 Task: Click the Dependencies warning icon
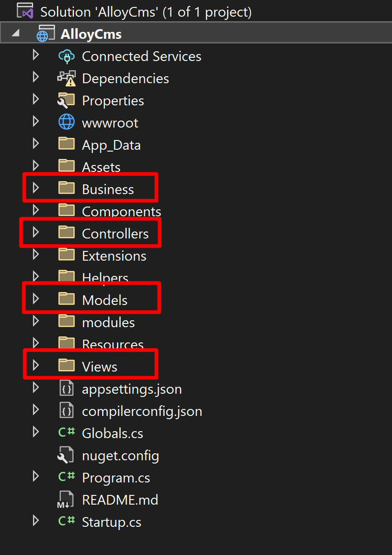pyautogui.click(x=67, y=79)
